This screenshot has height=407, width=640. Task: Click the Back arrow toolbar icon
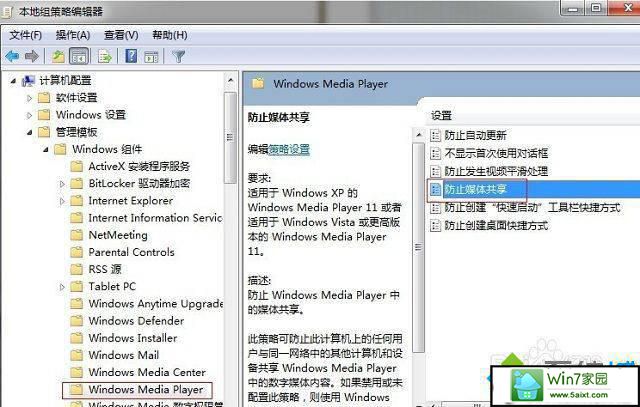click(x=12, y=56)
